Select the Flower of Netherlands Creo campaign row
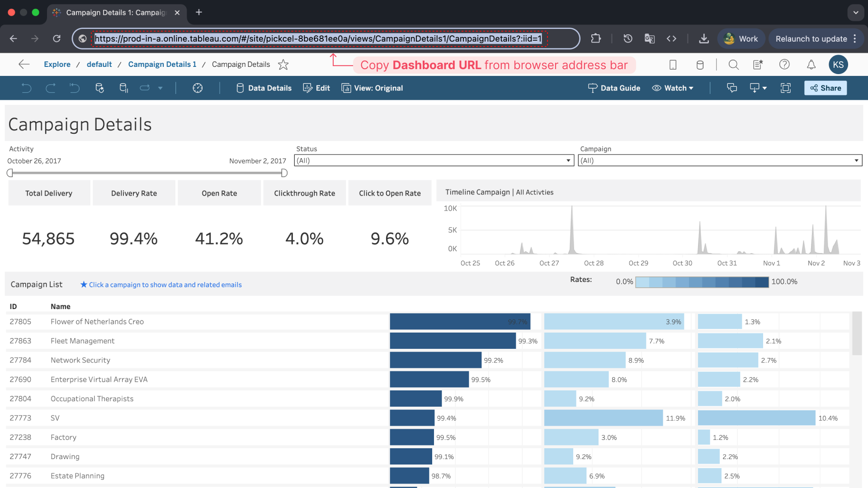This screenshot has width=868, height=488. pos(97,322)
